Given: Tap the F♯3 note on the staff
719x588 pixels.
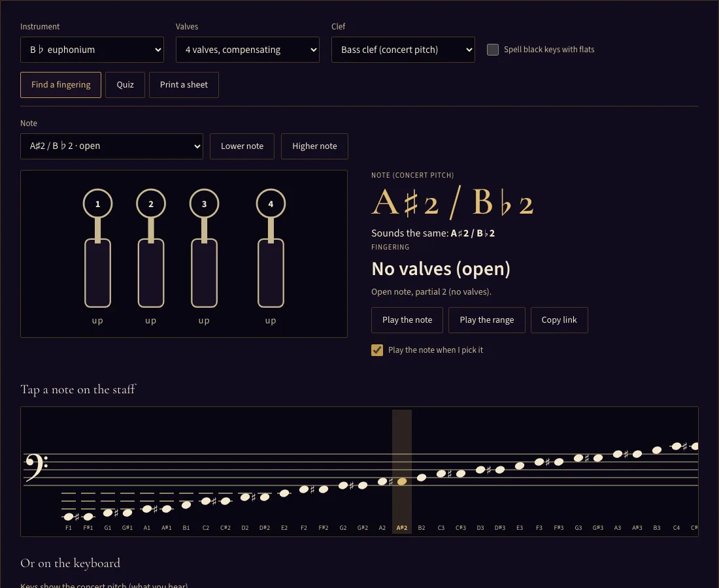Looking at the screenshot, I should coord(558,462).
